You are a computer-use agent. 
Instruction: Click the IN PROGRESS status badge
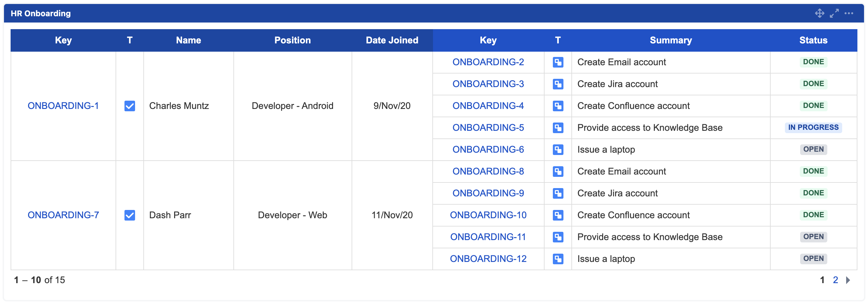pos(813,128)
